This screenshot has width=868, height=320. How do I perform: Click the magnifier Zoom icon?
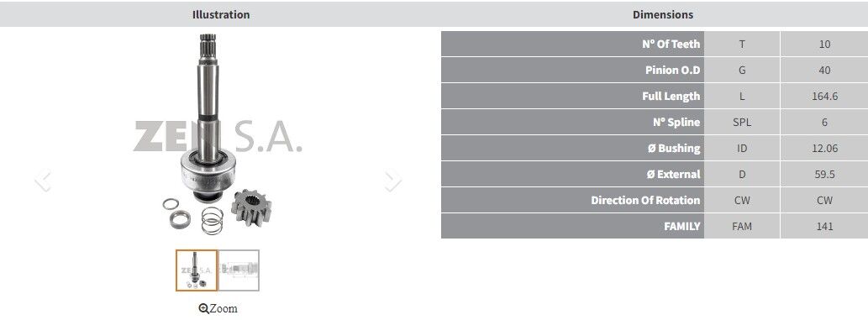coord(203,308)
